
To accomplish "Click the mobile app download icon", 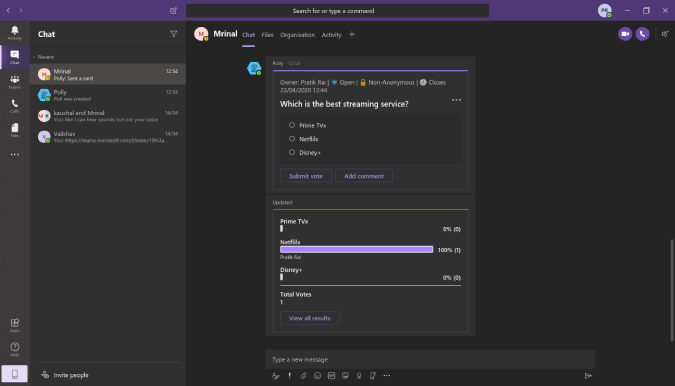I will (x=15, y=374).
